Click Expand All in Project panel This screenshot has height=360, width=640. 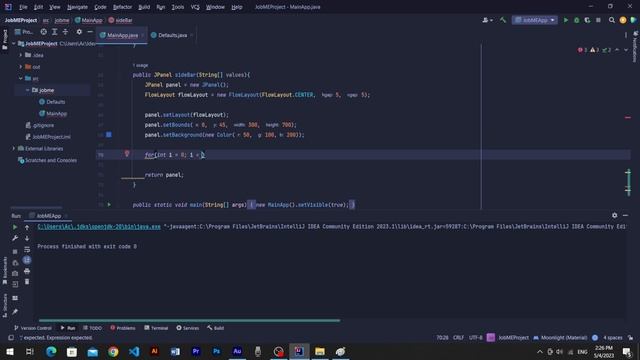tap(54, 31)
